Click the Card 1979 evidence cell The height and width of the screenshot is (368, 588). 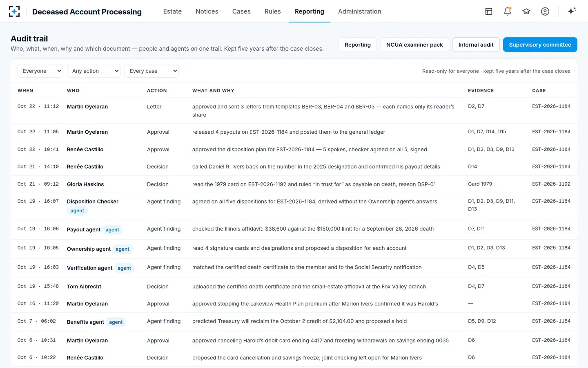480,184
